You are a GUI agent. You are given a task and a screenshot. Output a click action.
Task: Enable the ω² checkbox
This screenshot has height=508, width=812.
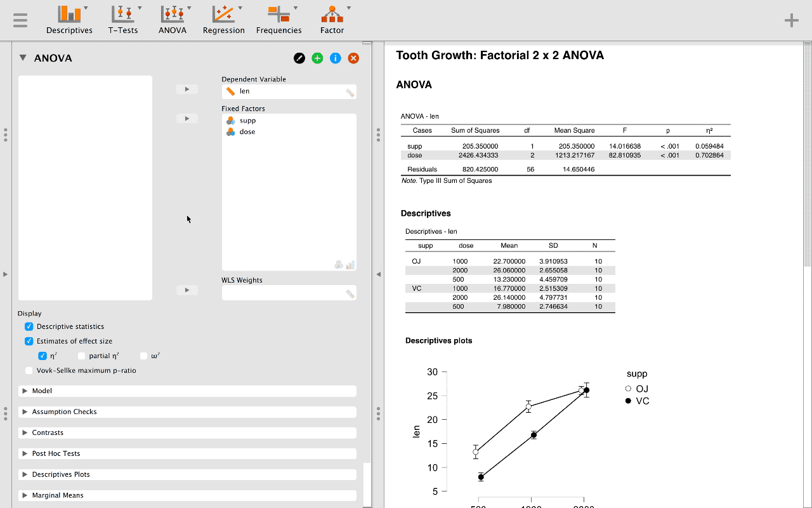tap(144, 356)
